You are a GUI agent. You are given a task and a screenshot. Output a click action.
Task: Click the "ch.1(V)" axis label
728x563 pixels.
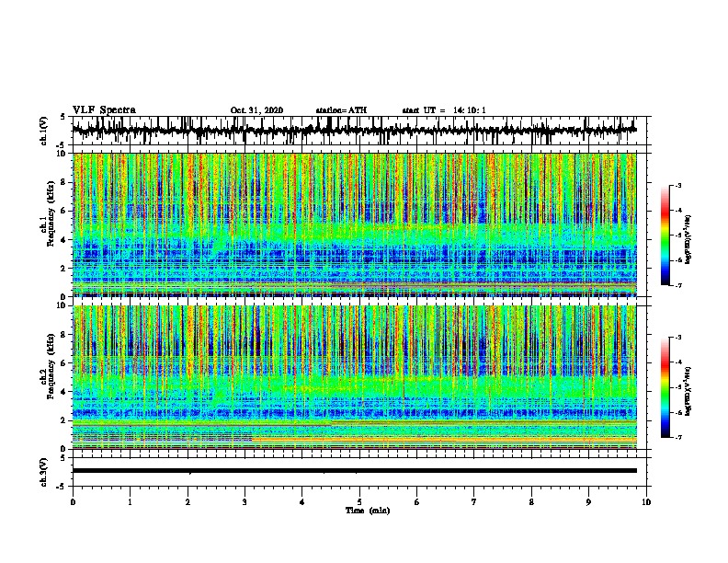click(x=44, y=131)
